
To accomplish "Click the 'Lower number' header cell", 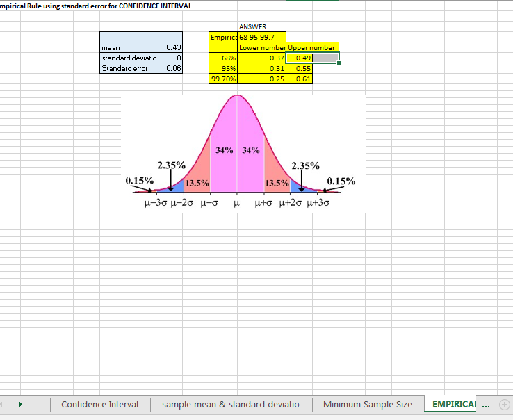I will 261,47.
